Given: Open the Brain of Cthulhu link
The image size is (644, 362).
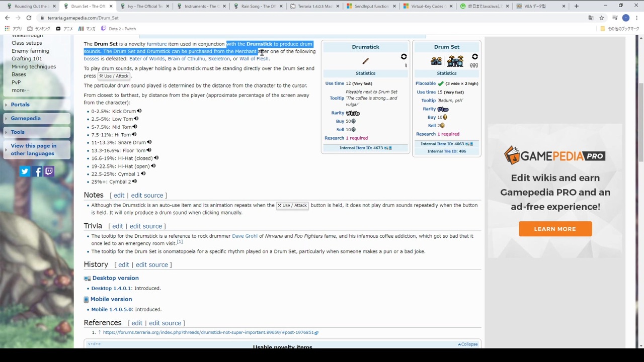Looking at the screenshot, I should click(x=186, y=58).
